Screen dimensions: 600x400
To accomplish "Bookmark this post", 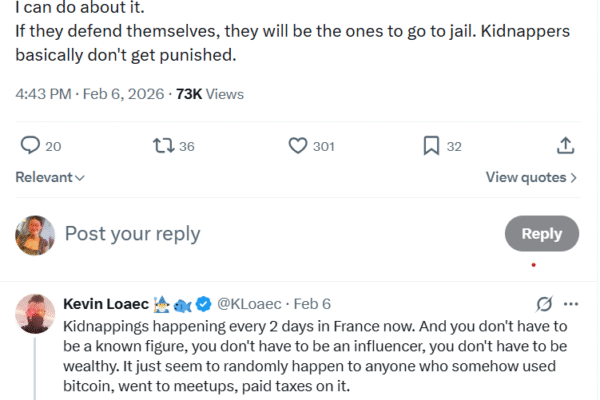I will pos(431,146).
